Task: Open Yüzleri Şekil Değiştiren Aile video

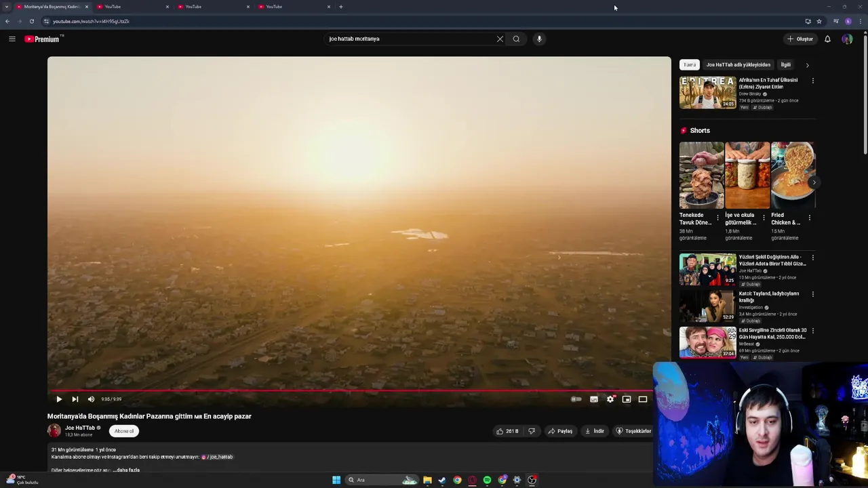Action: (x=708, y=269)
